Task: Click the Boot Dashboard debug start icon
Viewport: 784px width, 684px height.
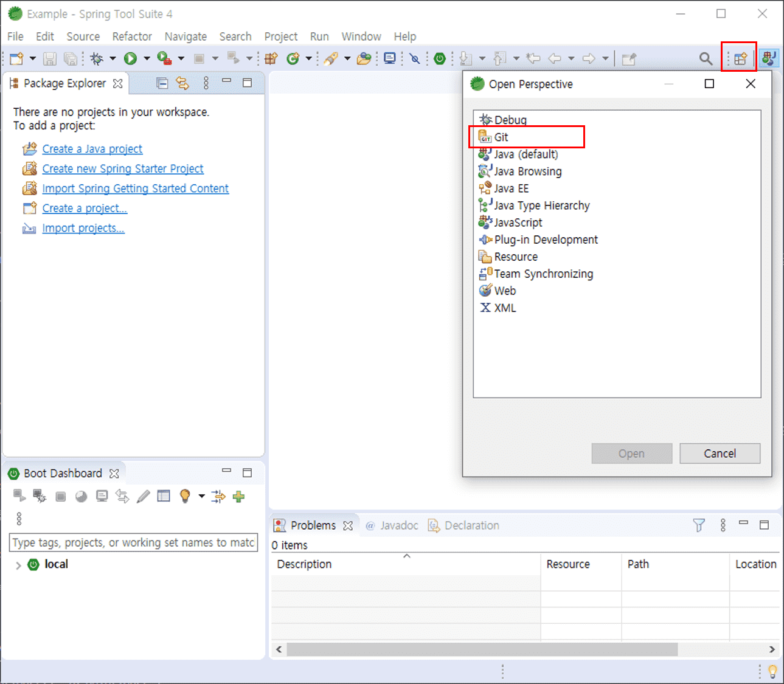Action: (x=40, y=496)
